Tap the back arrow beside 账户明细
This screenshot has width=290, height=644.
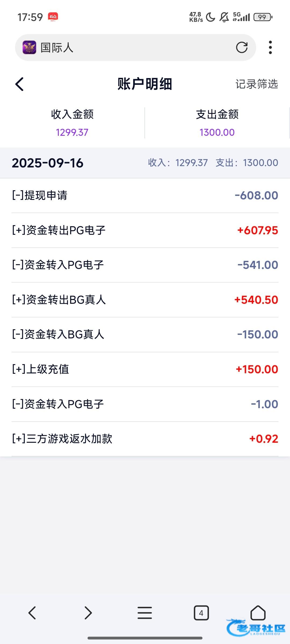[x=19, y=84]
